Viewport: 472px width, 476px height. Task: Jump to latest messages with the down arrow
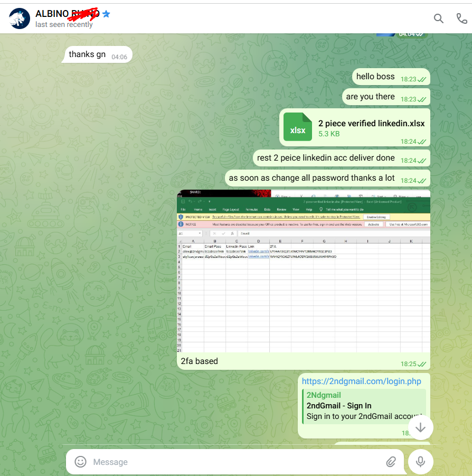tap(420, 427)
